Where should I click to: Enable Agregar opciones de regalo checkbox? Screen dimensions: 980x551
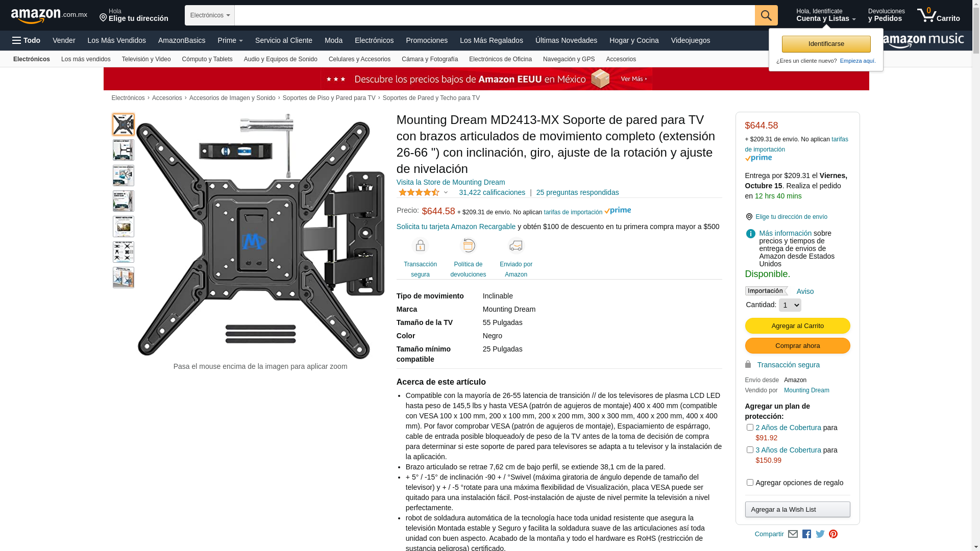(750, 483)
